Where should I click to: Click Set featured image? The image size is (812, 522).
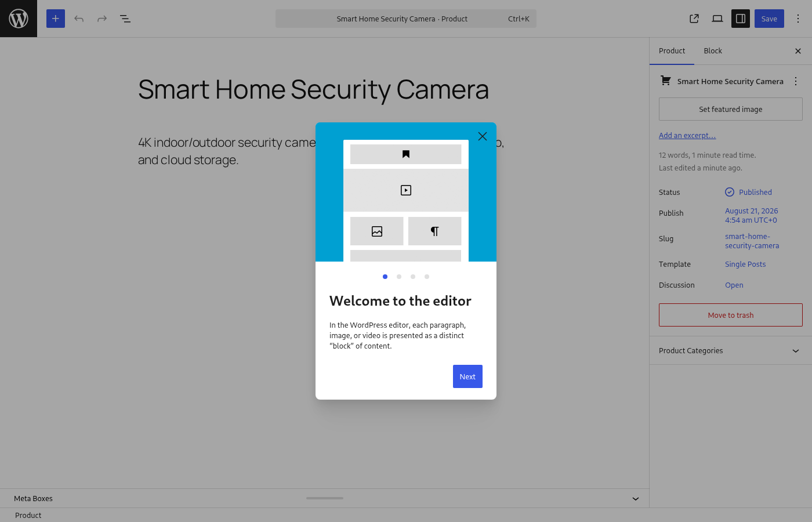[731, 109]
